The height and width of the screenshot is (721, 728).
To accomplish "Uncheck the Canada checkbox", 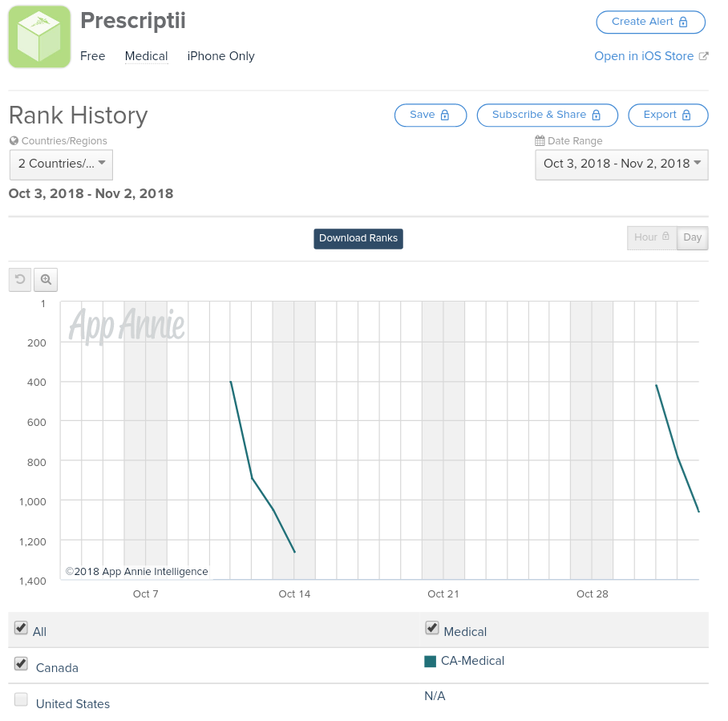I will click(21, 664).
